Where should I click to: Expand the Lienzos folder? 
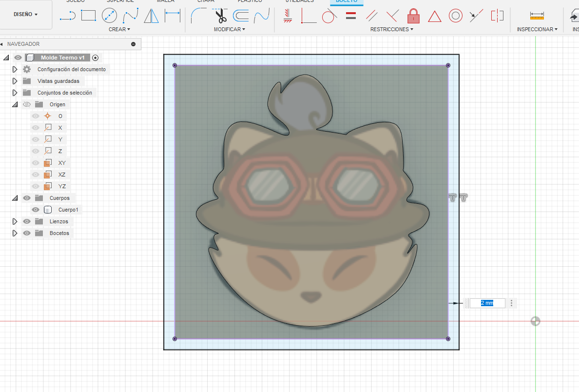pyautogui.click(x=15, y=222)
